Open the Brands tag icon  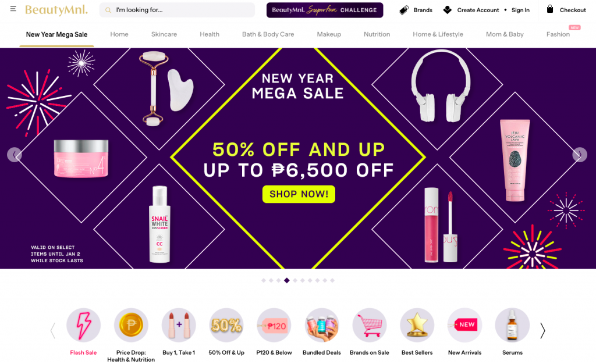coord(404,10)
